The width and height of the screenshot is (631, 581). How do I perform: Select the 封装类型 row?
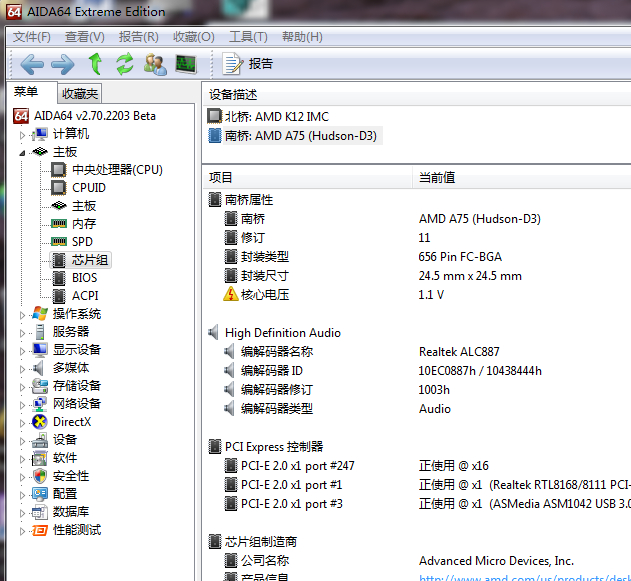(x=417, y=257)
